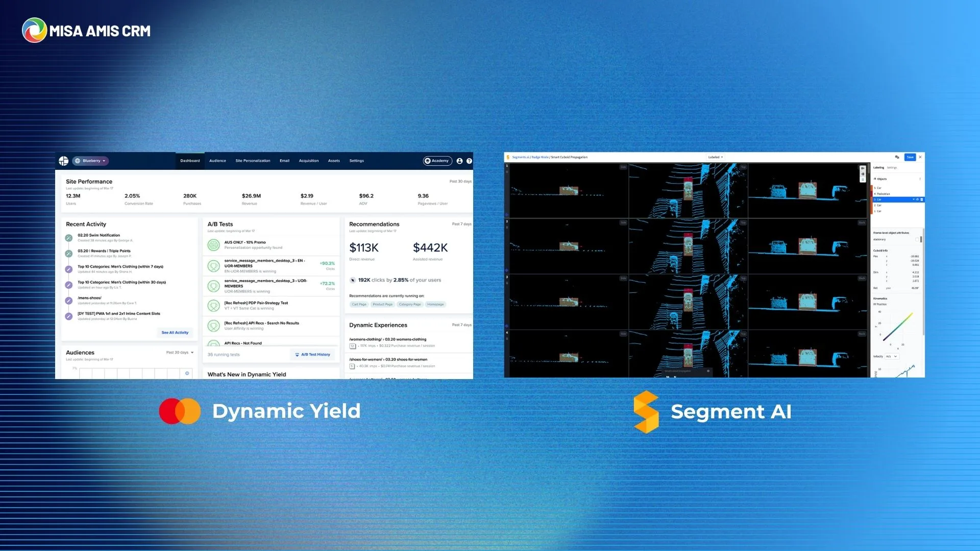This screenshot has height=551, width=980.
Task: Switch to the Audience tab
Action: [x=217, y=161]
